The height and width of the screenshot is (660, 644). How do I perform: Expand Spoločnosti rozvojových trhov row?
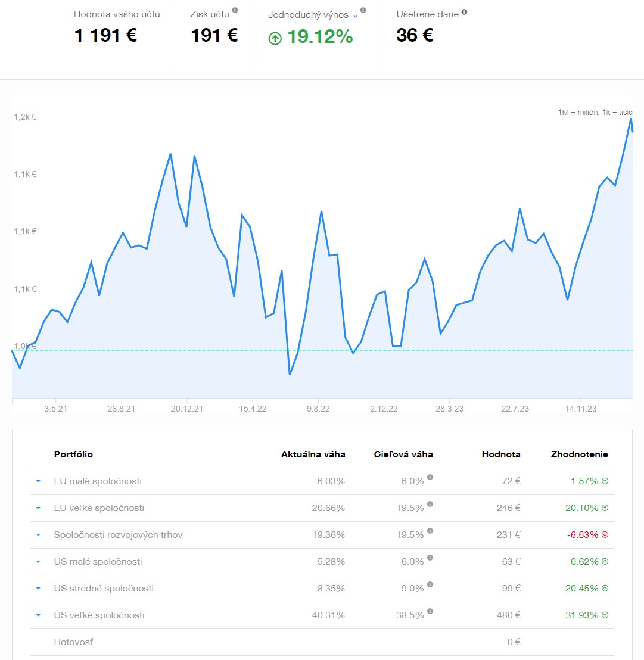(38, 535)
